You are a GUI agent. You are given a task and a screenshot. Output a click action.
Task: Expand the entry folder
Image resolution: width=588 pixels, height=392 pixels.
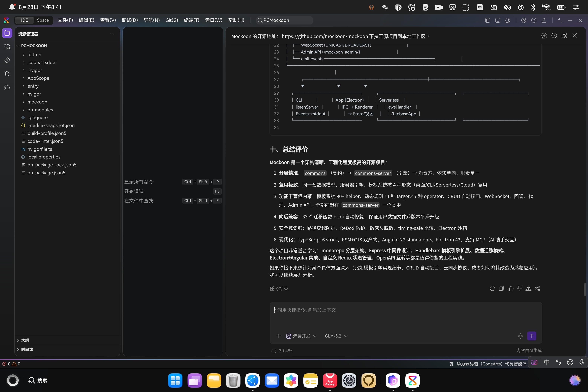click(33, 86)
